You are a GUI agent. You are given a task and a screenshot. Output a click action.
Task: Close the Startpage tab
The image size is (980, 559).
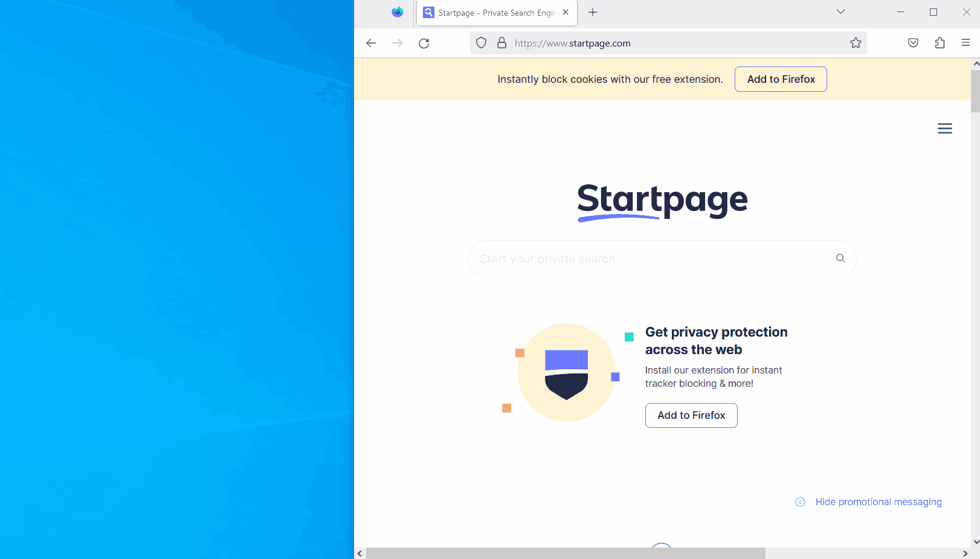click(565, 11)
